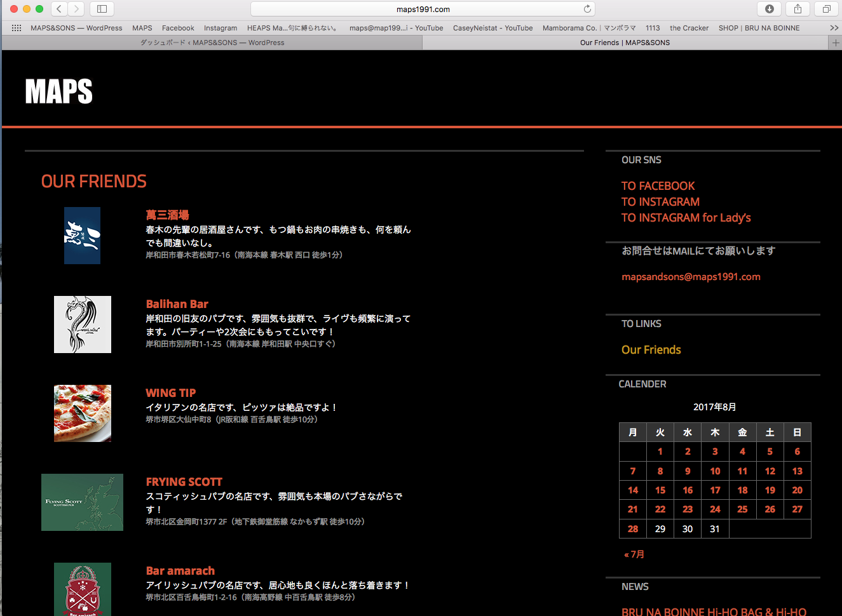Viewport: 842px width, 616px height.
Task: Select day 15 in the calendar
Action: coord(660,490)
